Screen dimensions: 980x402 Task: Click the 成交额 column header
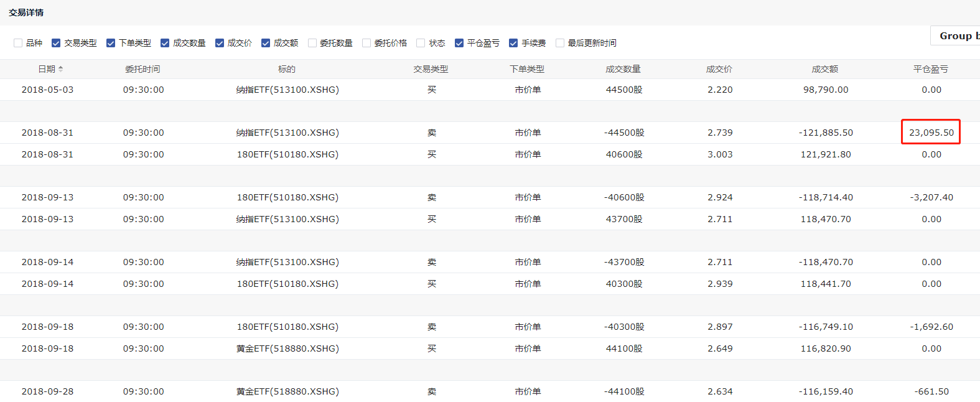(x=825, y=69)
